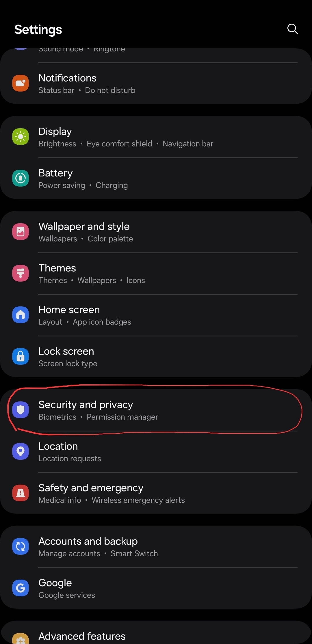This screenshot has width=312, height=644.
Task: Tap the Google G icon
Action: pyautogui.click(x=21, y=588)
